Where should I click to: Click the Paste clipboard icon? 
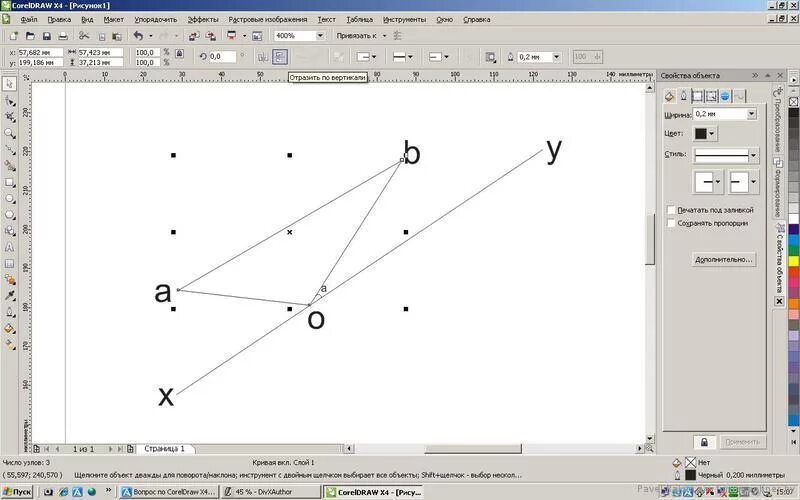click(117, 36)
